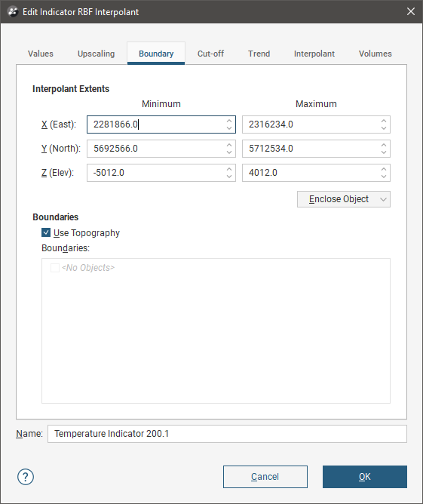The height and width of the screenshot is (504, 423).
Task: Open the Enclose Object dropdown
Action: 343,199
